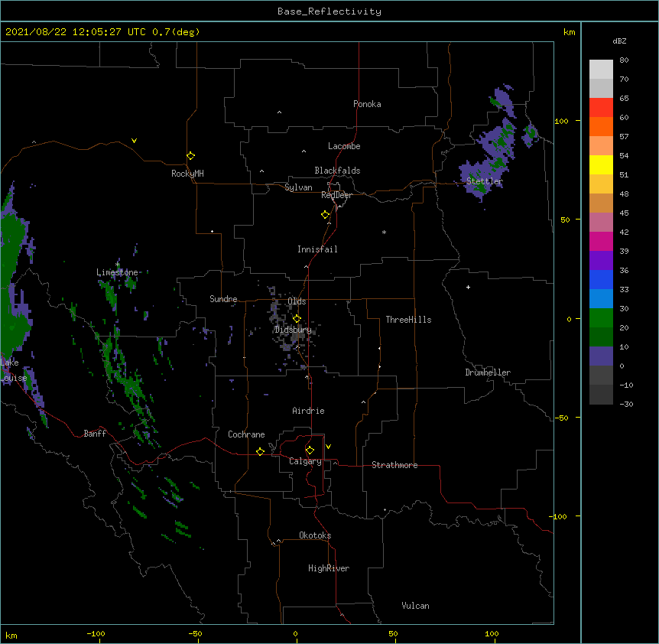Select the yellow 51-54 dBZ legend swatch
Viewport: 659px width, 644px height.
[x=601, y=164]
